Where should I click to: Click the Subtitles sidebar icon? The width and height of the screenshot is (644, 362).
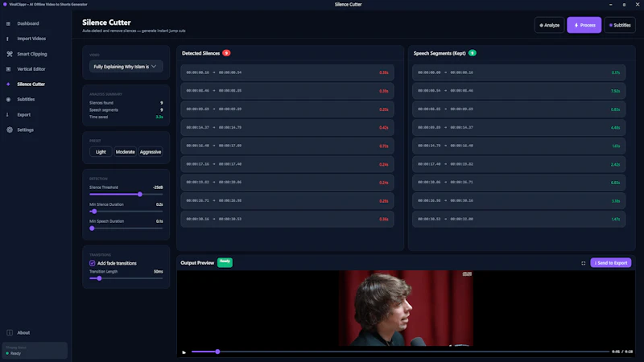pyautogui.click(x=8, y=99)
